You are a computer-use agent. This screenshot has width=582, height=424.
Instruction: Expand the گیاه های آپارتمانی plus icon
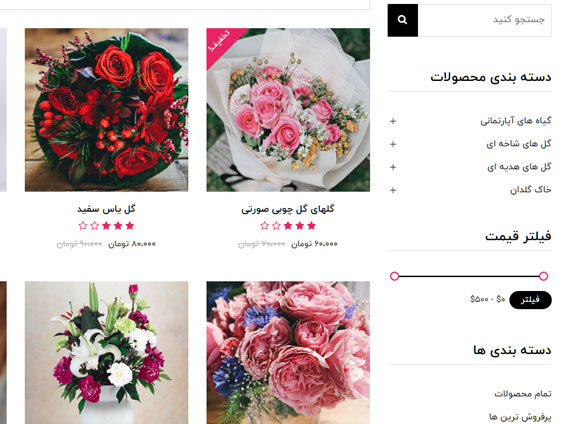point(393,121)
